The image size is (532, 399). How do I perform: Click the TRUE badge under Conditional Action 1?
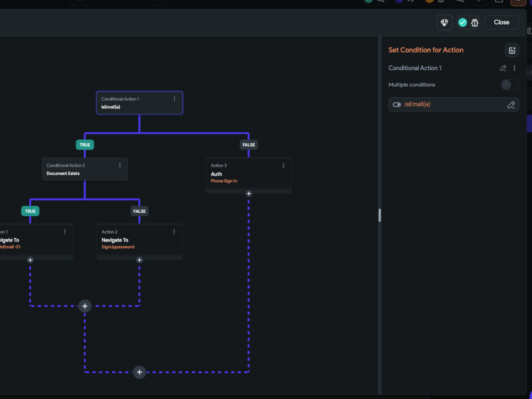85,145
